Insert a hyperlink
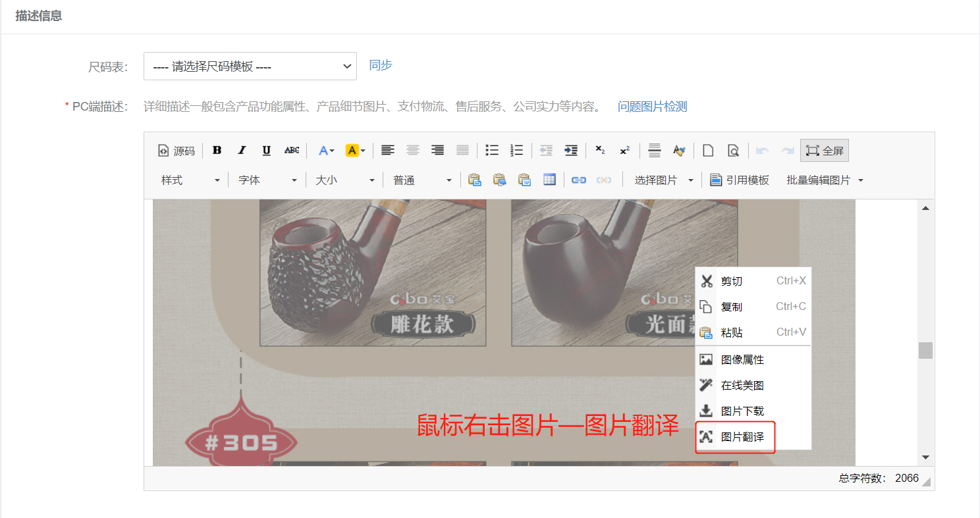The width and height of the screenshot is (980, 518). (579, 180)
